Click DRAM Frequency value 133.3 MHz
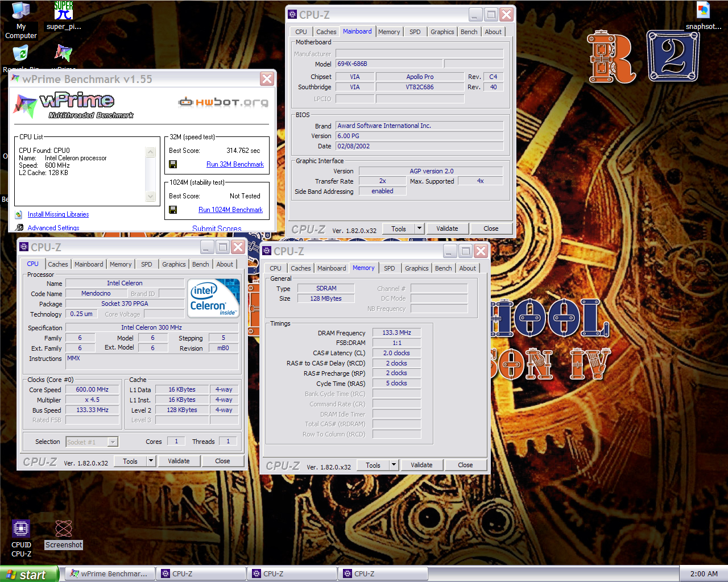This screenshot has height=582, width=728. (x=396, y=332)
